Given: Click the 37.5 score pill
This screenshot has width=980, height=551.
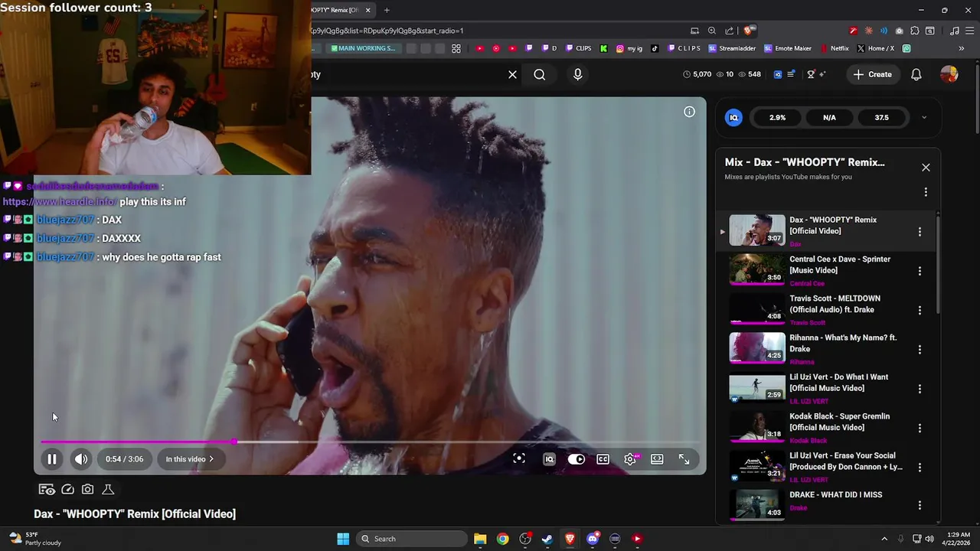Looking at the screenshot, I should pyautogui.click(x=882, y=117).
